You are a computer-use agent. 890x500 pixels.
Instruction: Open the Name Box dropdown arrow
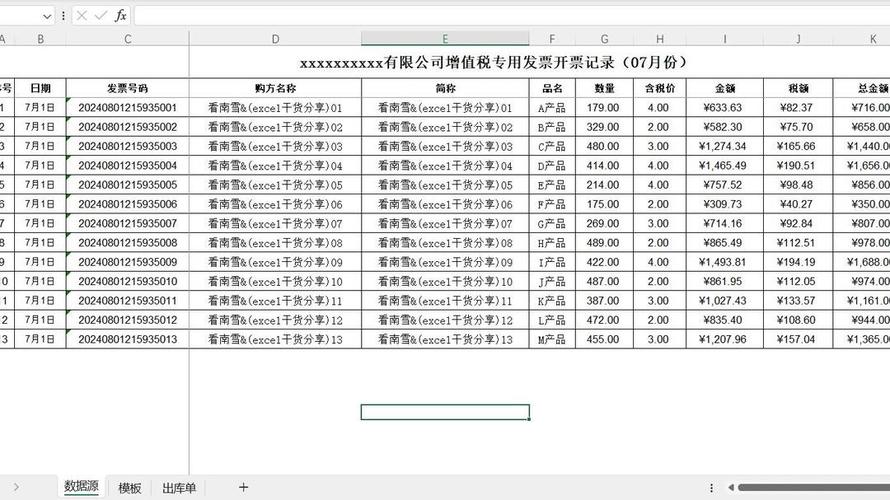click(x=47, y=16)
